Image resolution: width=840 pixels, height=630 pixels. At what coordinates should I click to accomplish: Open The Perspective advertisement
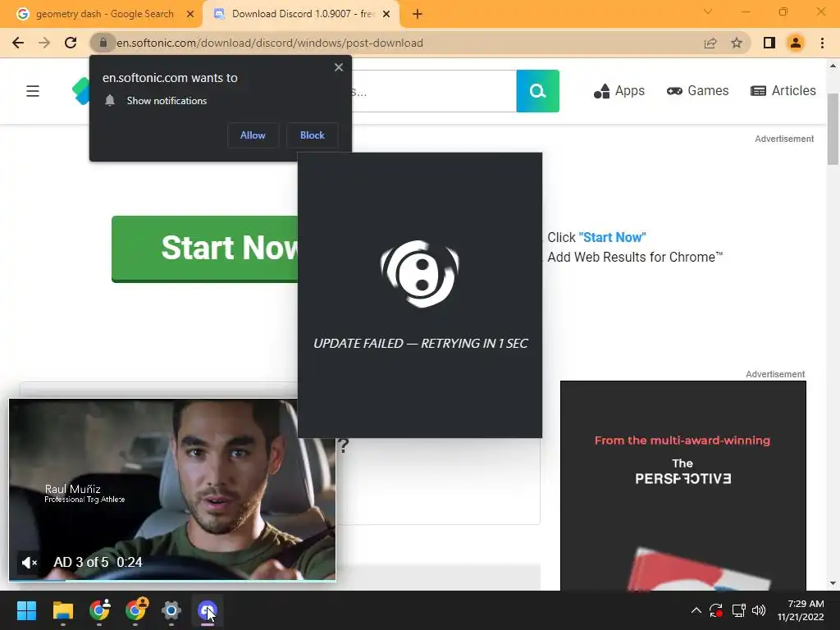tap(683, 486)
